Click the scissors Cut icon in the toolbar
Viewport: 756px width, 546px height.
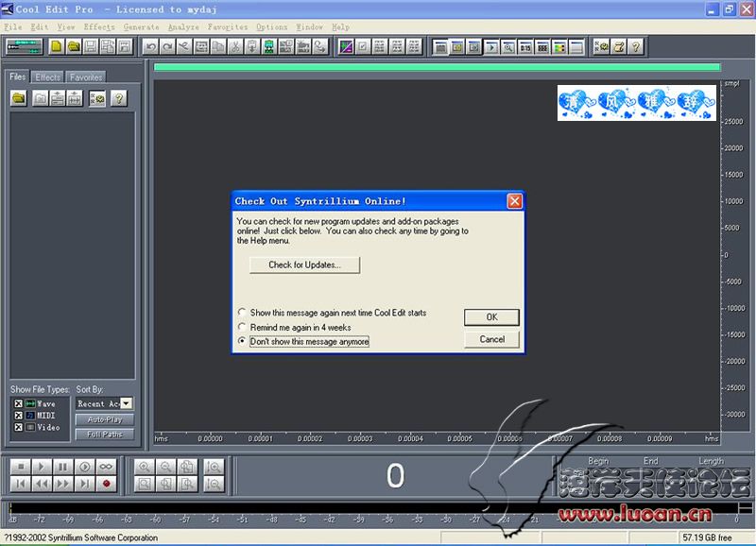click(x=235, y=46)
